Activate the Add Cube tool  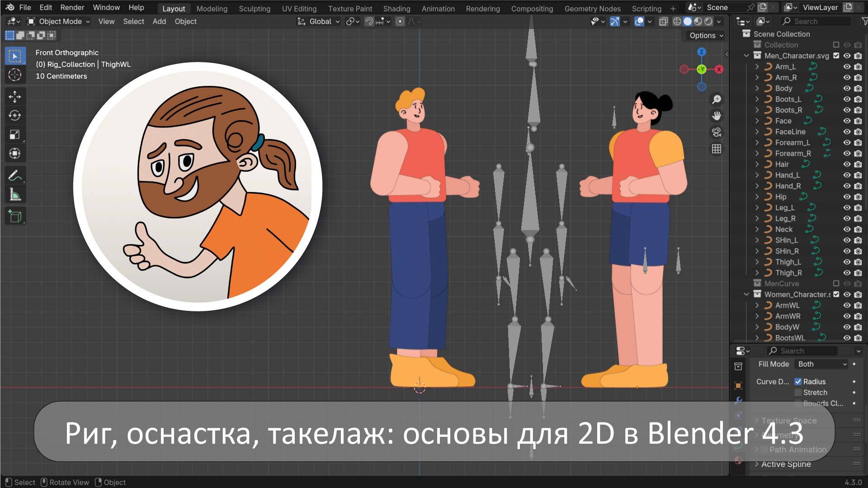(x=15, y=216)
